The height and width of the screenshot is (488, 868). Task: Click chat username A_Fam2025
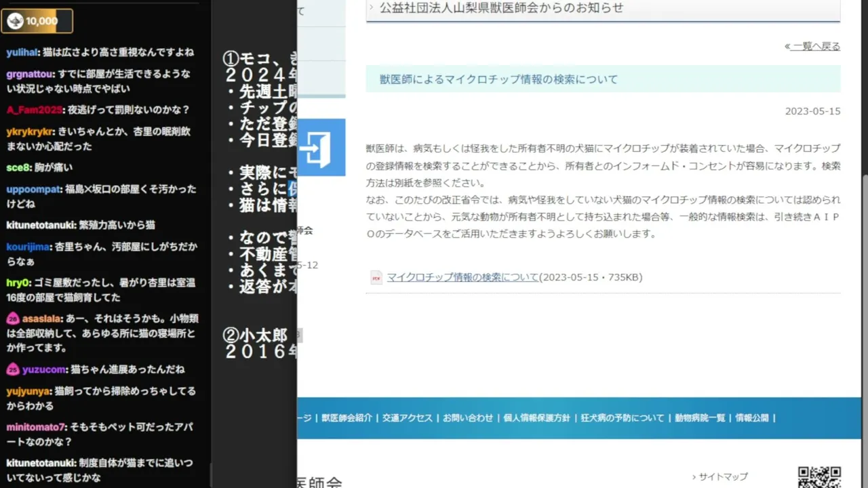point(35,110)
